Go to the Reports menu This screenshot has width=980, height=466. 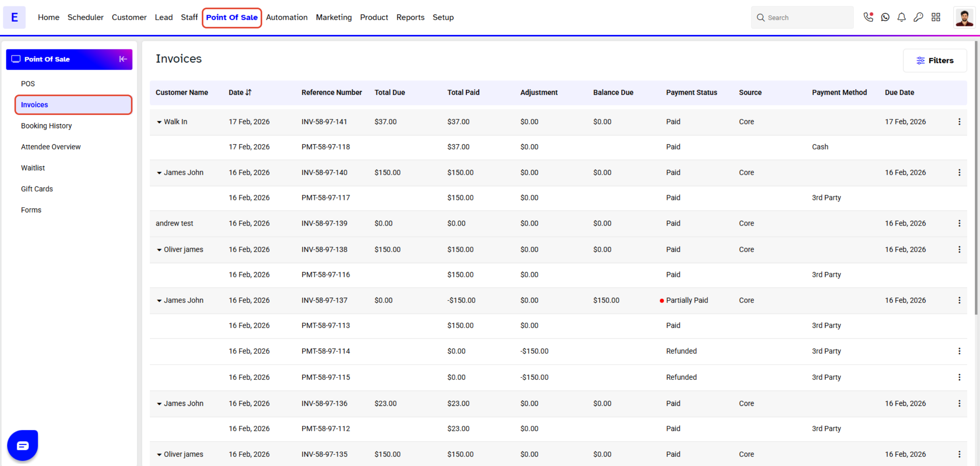(410, 17)
